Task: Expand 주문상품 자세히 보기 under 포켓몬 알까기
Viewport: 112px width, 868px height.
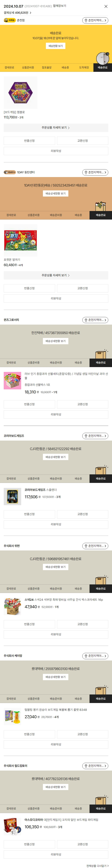Action: (x=56, y=275)
